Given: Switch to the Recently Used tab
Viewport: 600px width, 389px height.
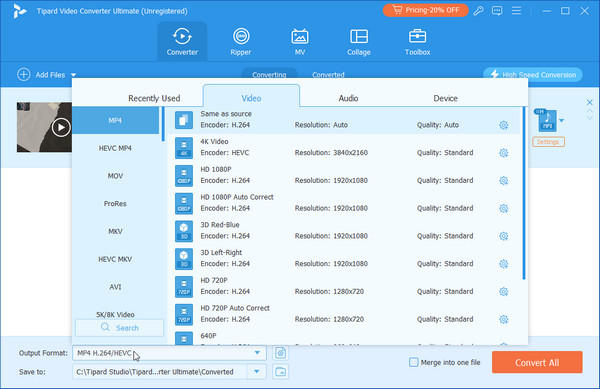Looking at the screenshot, I should pyautogui.click(x=154, y=98).
